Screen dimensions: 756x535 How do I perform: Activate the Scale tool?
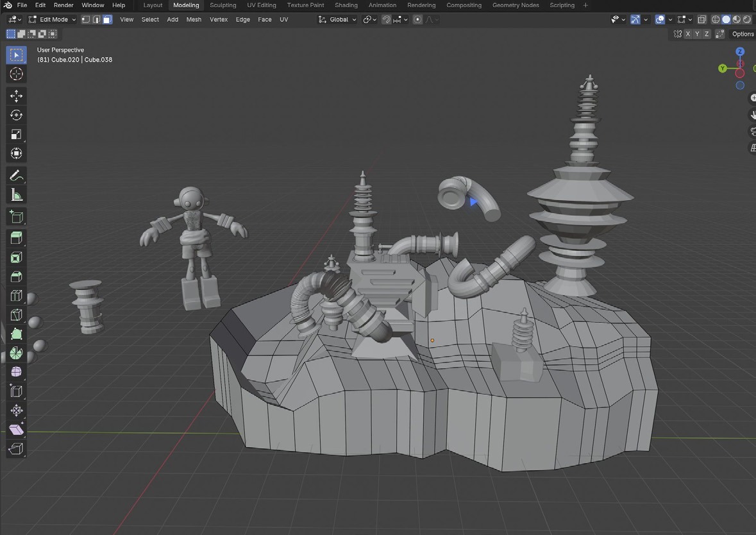pyautogui.click(x=16, y=135)
